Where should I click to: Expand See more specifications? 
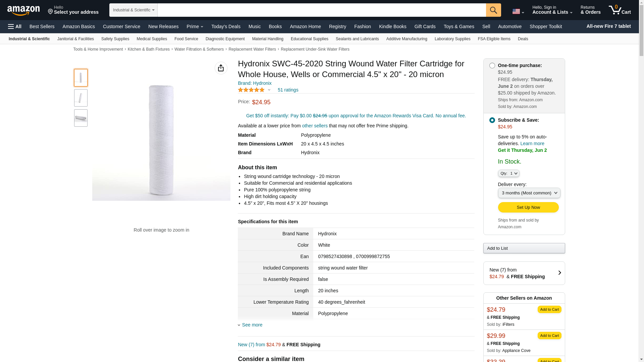coord(252,325)
